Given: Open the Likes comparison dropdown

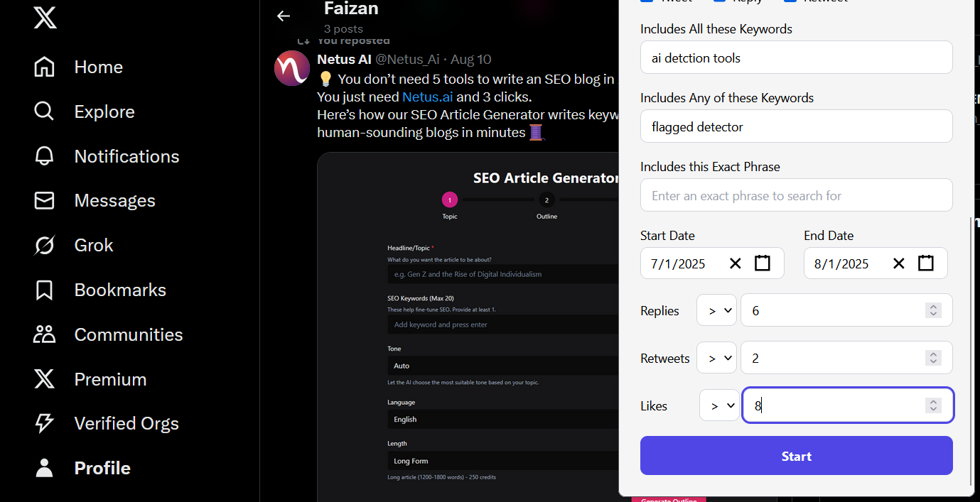Looking at the screenshot, I should pyautogui.click(x=719, y=405).
